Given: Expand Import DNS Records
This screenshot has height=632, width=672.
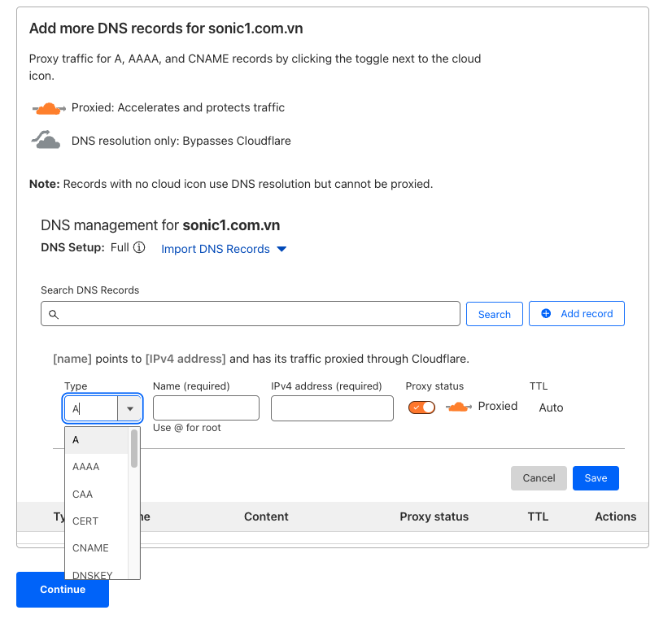Looking at the screenshot, I should click(224, 249).
